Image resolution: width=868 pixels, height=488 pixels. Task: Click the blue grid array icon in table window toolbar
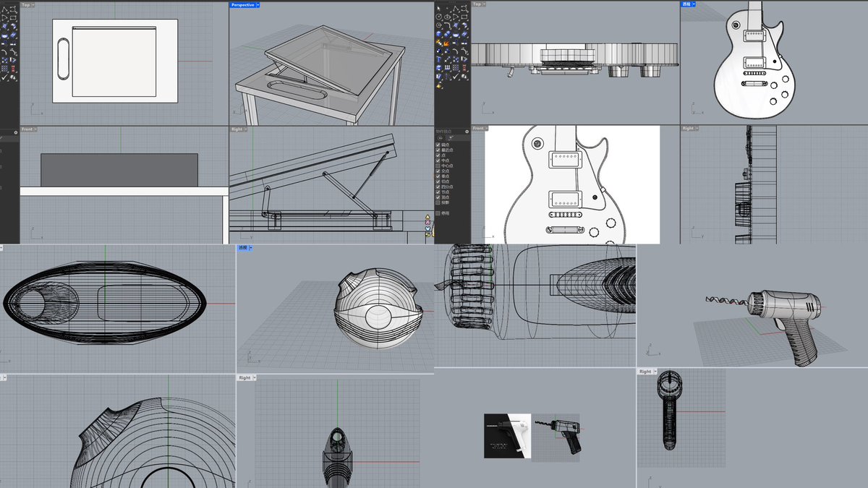(x=4, y=69)
